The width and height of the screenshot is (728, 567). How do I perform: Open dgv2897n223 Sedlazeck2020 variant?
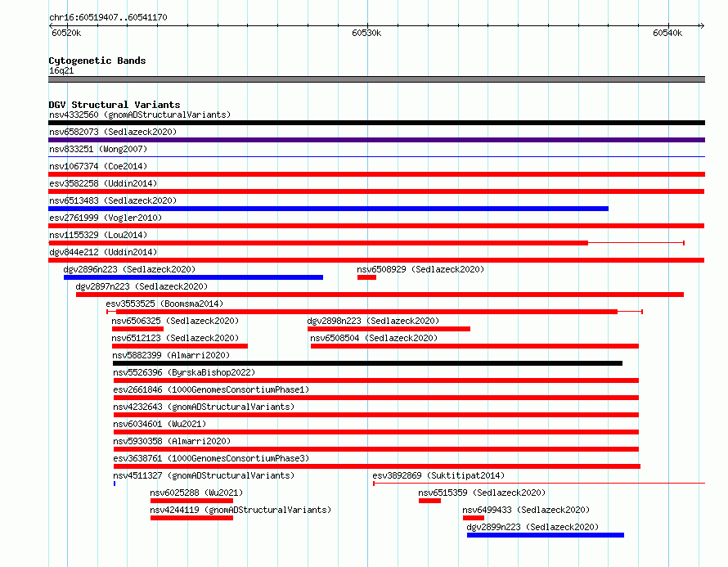[142, 286]
